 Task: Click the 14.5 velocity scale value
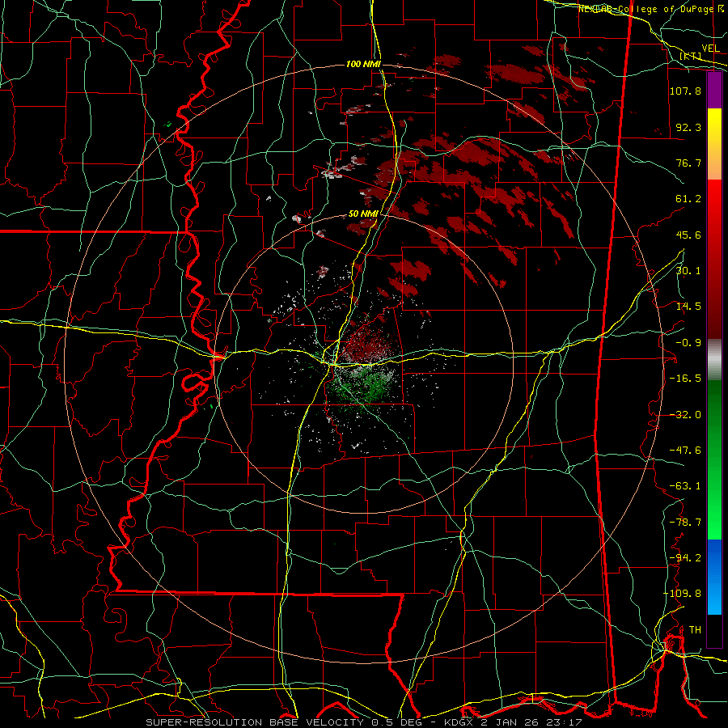click(x=688, y=307)
